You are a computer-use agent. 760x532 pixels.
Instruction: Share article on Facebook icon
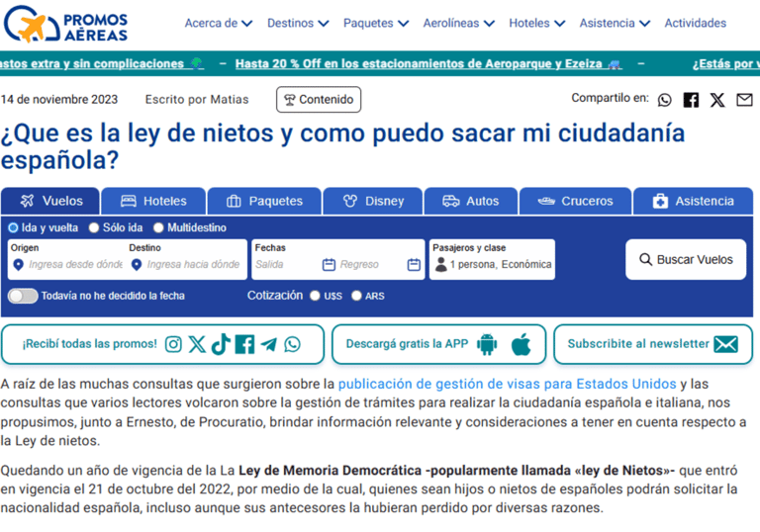[x=691, y=100]
